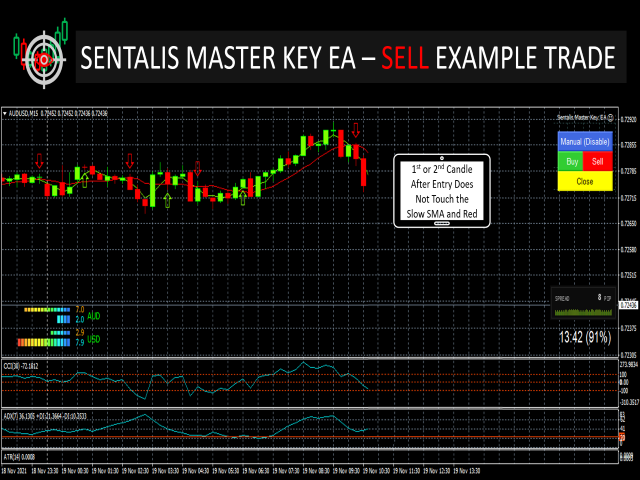
Task: Click the 0.72855 price axis label
Action: click(x=629, y=145)
